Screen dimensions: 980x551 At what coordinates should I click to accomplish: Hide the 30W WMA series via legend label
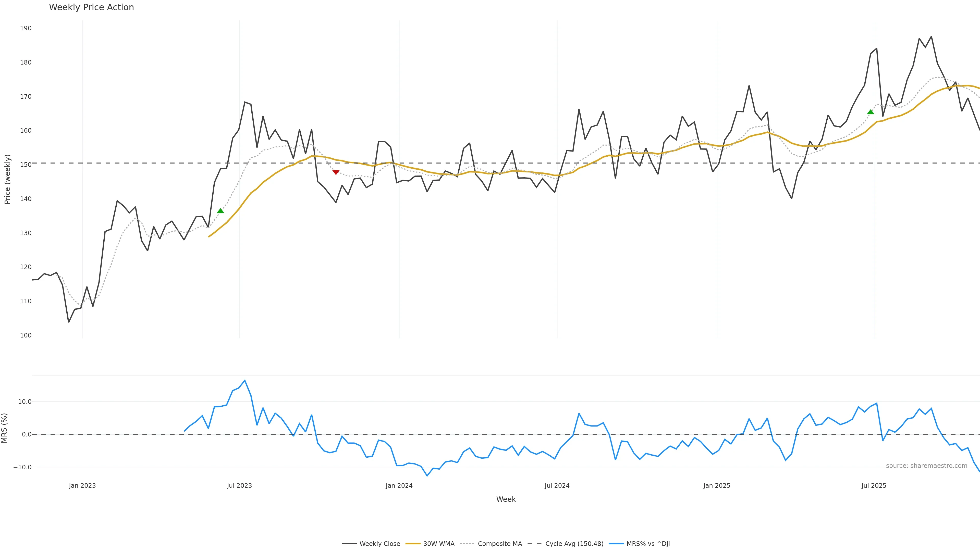pos(439,544)
